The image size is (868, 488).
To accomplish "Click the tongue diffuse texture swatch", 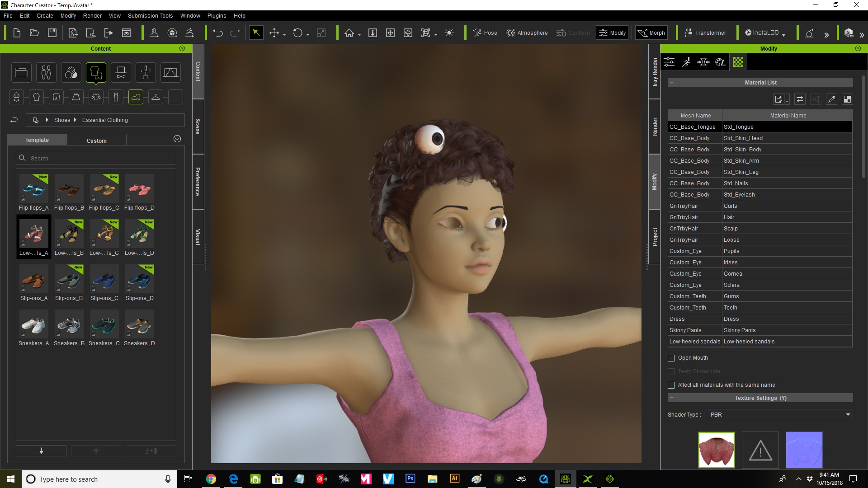I will tap(716, 450).
